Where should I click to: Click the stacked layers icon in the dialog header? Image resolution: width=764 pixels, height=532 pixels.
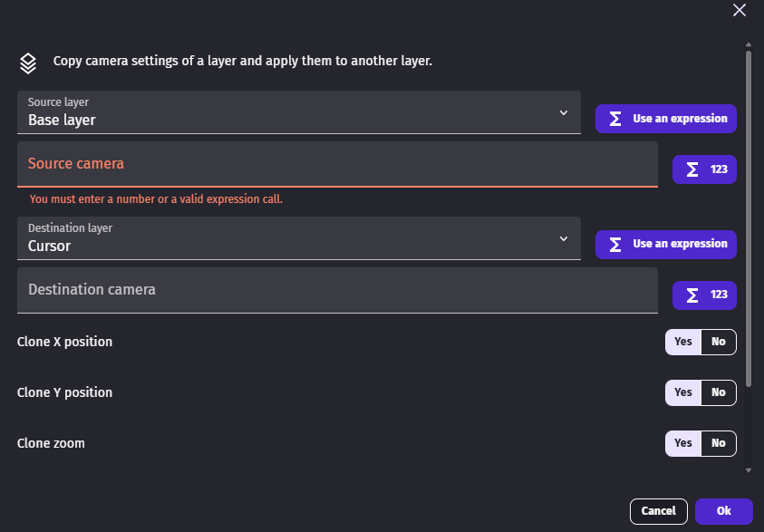point(27,61)
